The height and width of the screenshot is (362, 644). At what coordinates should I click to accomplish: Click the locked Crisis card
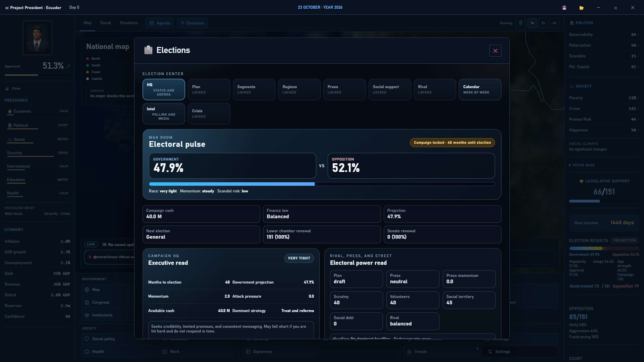coord(209,114)
